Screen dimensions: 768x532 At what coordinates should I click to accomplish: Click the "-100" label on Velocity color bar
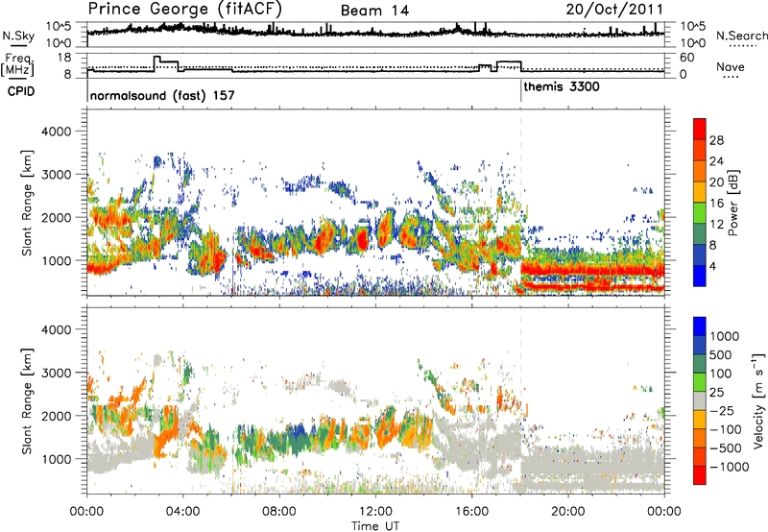pyautogui.click(x=726, y=429)
